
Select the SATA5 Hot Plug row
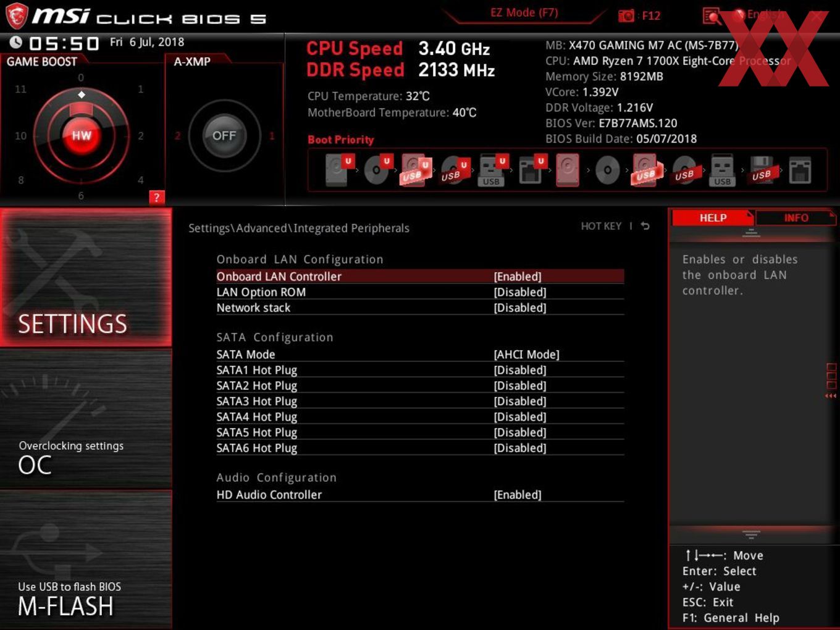click(x=420, y=432)
